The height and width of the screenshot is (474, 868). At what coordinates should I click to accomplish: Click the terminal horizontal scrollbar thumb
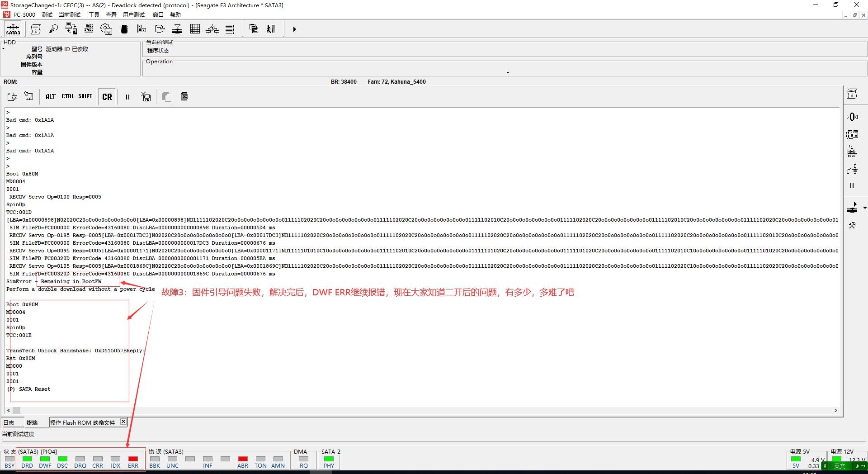coord(16,410)
